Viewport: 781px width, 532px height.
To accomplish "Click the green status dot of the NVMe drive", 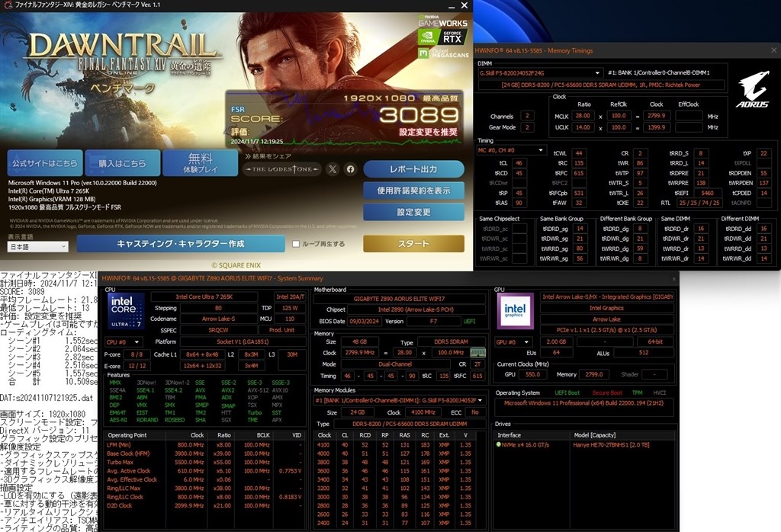I will click(499, 444).
